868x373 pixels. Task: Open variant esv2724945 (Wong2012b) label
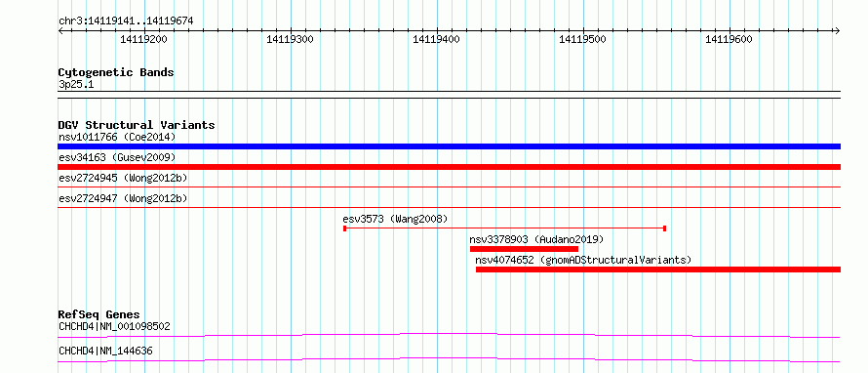pos(123,179)
